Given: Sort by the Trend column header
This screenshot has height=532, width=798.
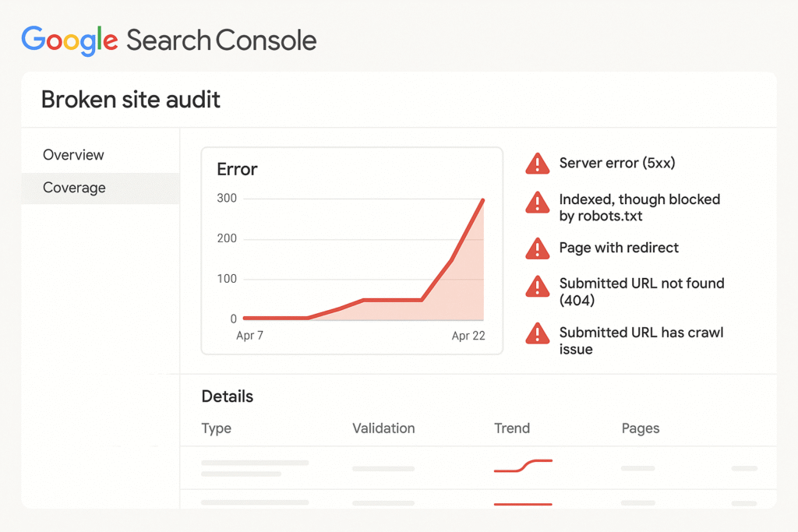Looking at the screenshot, I should (512, 428).
